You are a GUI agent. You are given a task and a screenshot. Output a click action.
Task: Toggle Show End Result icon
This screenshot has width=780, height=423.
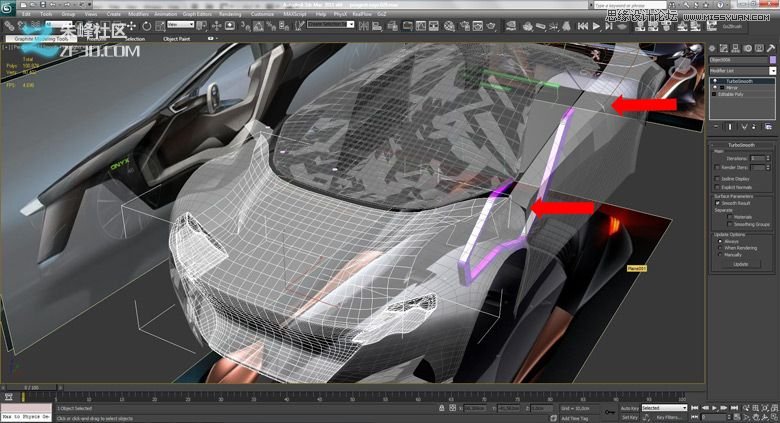coord(730,127)
